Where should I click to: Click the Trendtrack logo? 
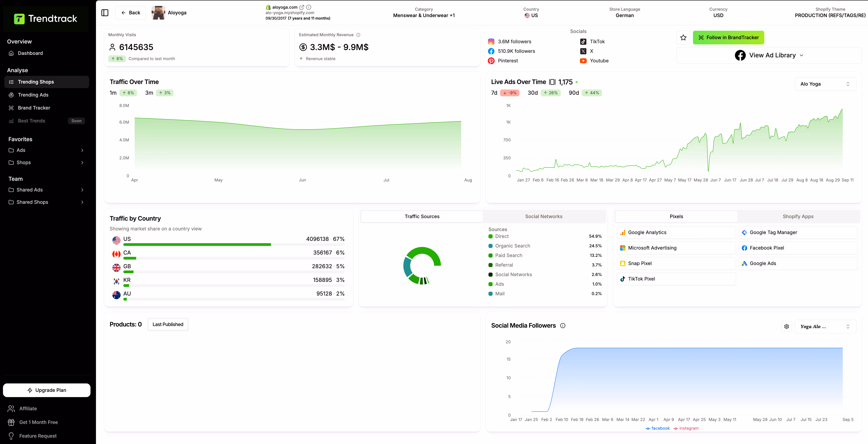click(46, 19)
